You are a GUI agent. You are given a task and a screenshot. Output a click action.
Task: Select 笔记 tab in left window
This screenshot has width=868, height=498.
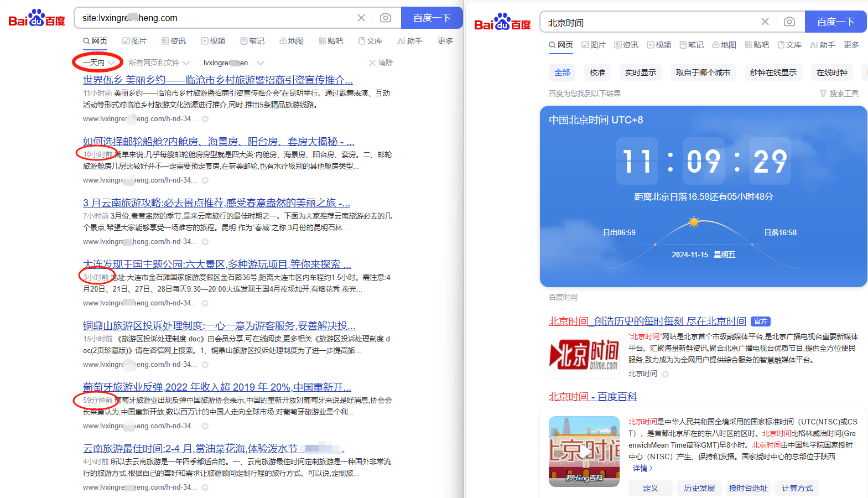click(252, 41)
